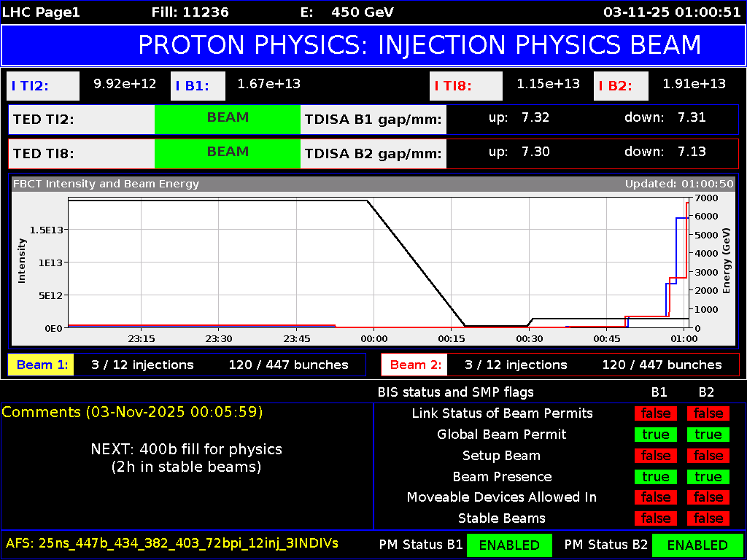747x560 pixels.
Task: Select the PROTON PHYSICS title banner
Action: 373,45
